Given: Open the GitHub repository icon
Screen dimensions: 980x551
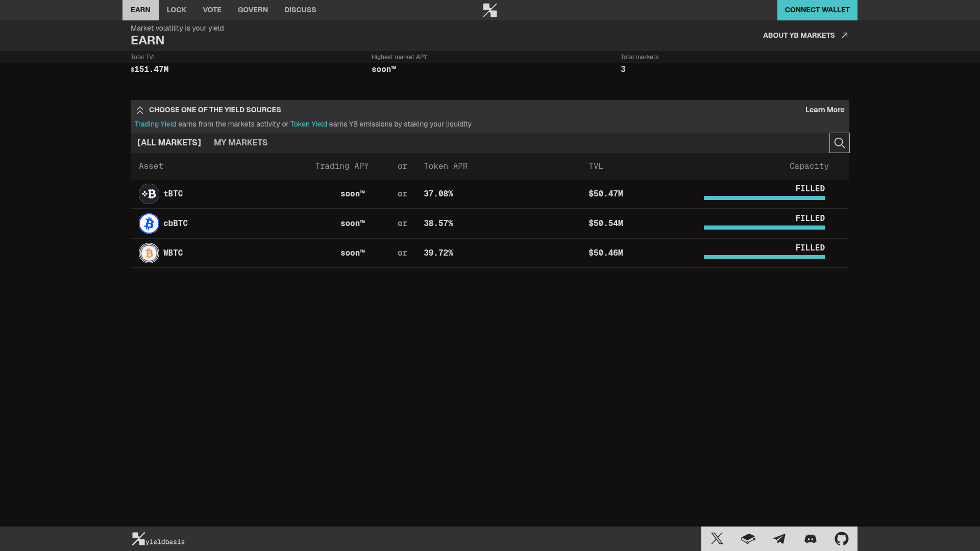Looking at the screenshot, I should point(842,539).
